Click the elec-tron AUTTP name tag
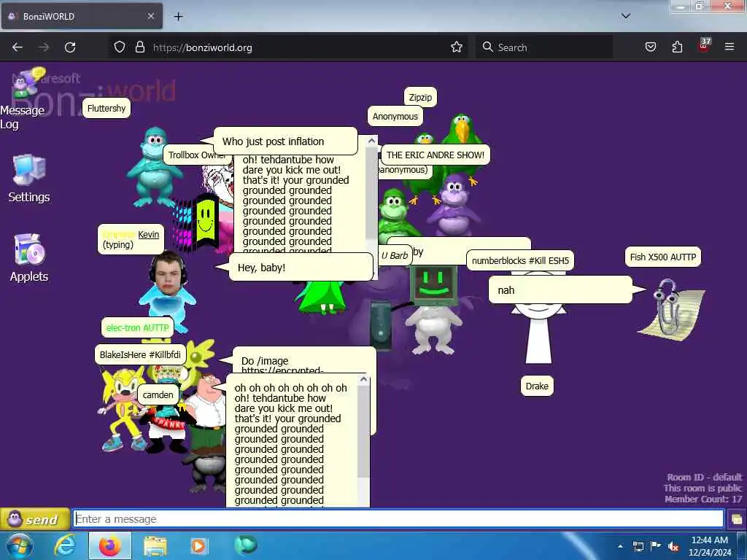 [137, 327]
